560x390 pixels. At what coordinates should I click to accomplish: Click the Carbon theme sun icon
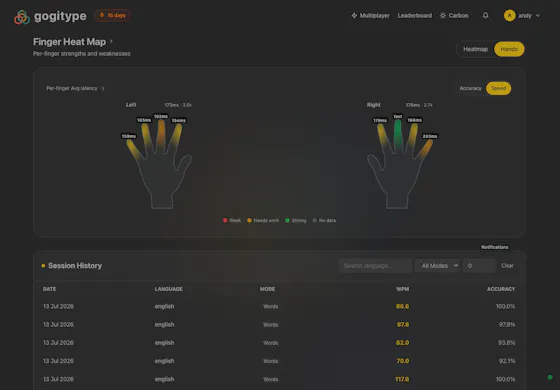(x=443, y=16)
